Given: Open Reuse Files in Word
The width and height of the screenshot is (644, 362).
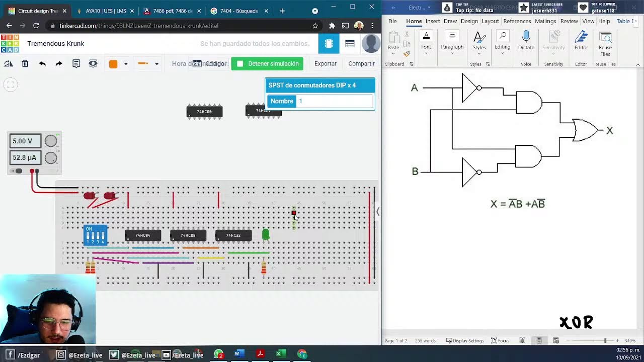Looking at the screenshot, I should pyautogui.click(x=605, y=43).
